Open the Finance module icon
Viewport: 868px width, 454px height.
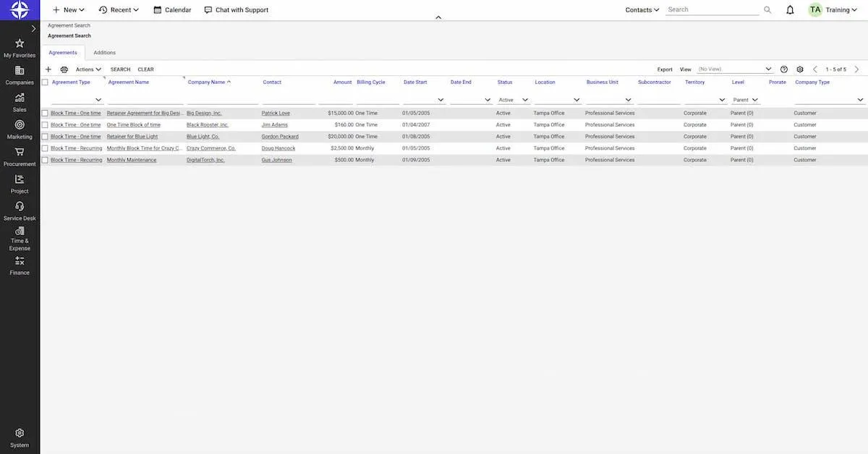[x=20, y=260]
